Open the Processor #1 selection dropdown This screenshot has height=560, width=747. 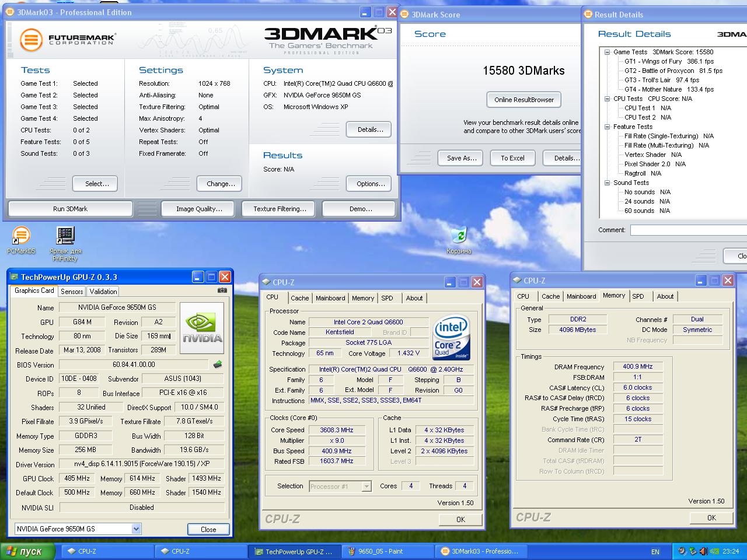click(366, 486)
